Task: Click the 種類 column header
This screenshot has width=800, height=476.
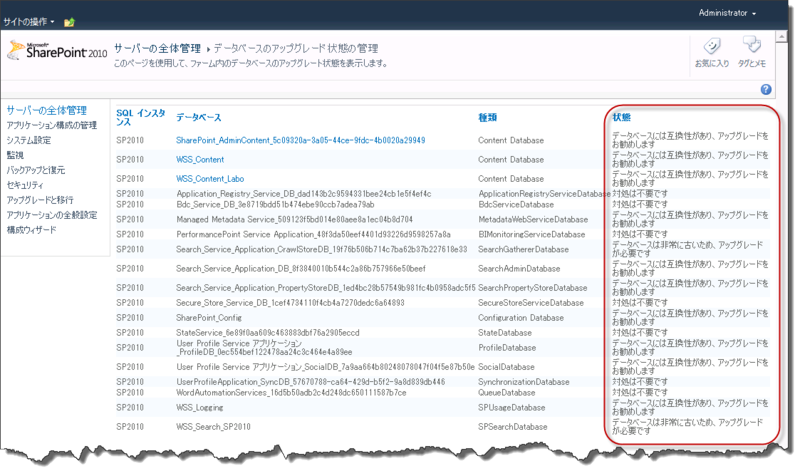Action: 487,117
